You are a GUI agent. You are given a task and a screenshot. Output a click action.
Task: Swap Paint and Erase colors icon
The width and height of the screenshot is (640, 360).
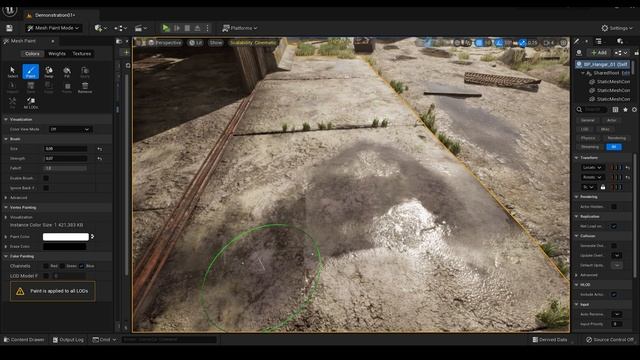coord(93,237)
